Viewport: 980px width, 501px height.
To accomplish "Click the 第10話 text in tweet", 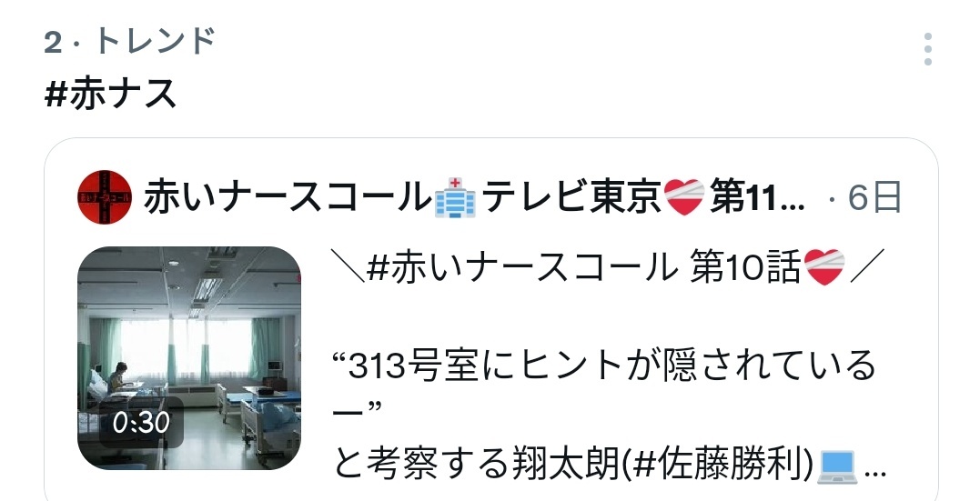I will pyautogui.click(x=745, y=267).
